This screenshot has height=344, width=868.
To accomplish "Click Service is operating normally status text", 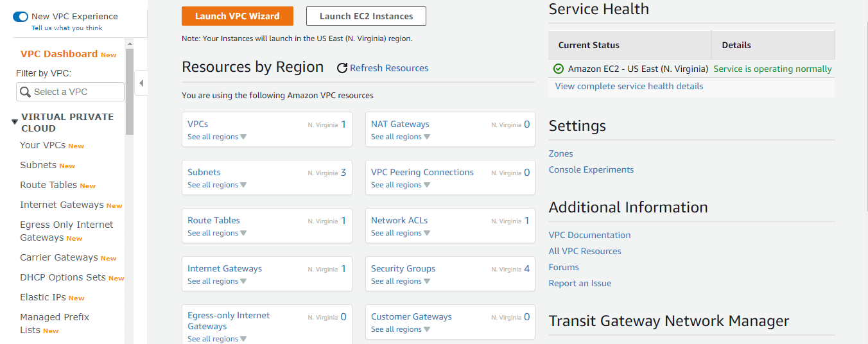I will tap(772, 69).
